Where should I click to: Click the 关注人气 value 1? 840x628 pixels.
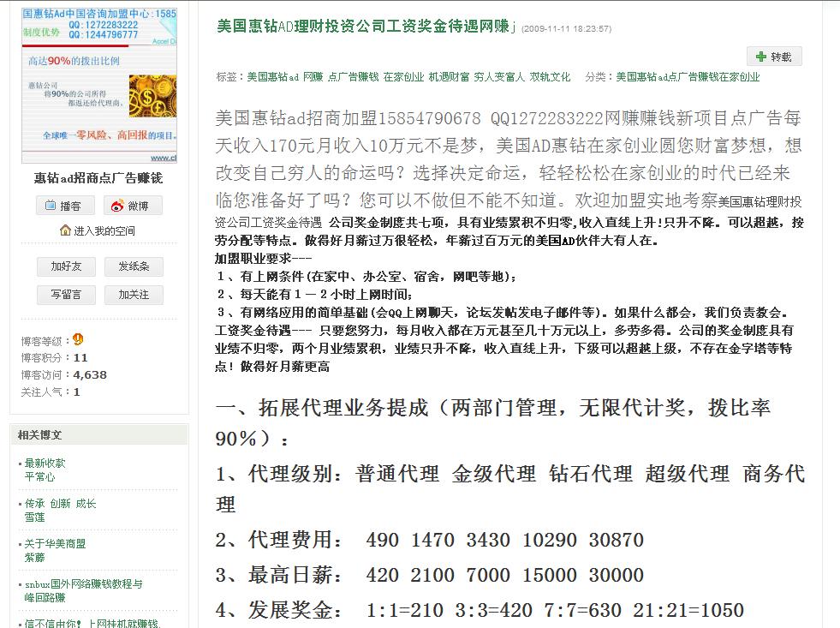pos(76,392)
